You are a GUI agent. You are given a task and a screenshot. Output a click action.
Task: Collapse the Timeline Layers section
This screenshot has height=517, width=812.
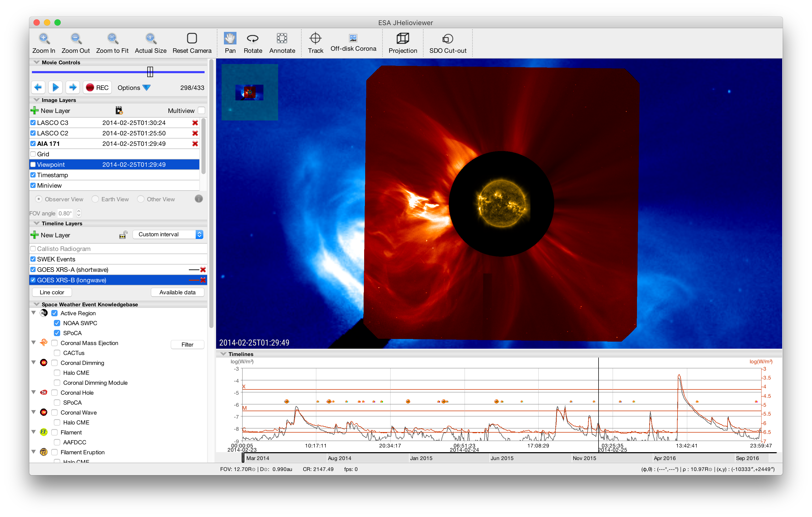[36, 223]
